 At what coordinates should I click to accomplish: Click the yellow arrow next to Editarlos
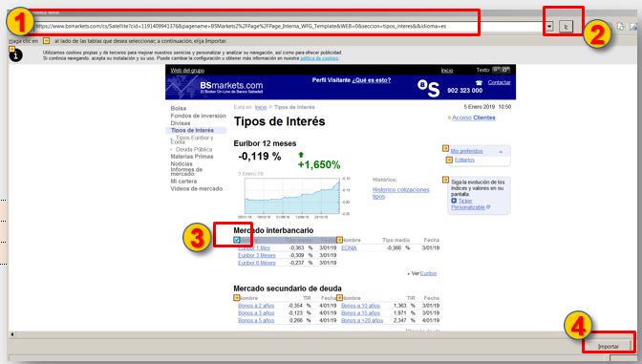tap(449, 160)
